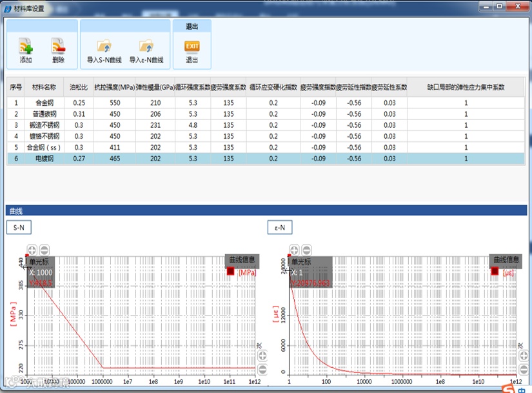
Task: Click the red MPa legend swatch
Action: (x=231, y=271)
